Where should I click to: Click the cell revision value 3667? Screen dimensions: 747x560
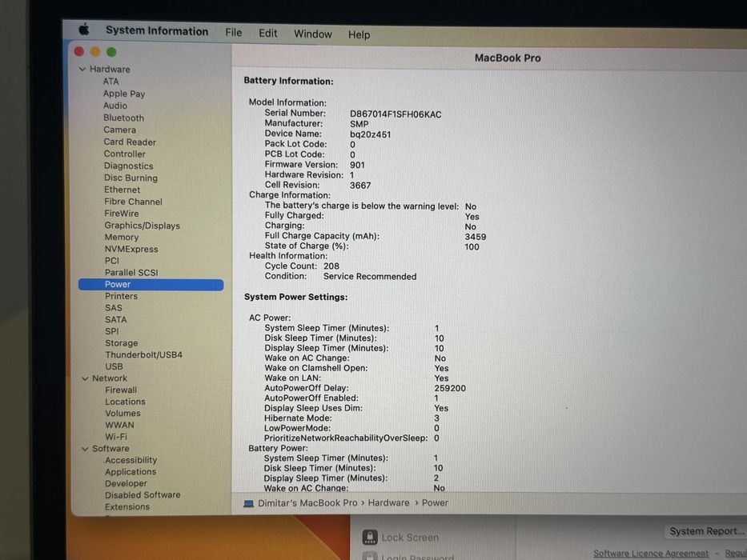pos(360,186)
